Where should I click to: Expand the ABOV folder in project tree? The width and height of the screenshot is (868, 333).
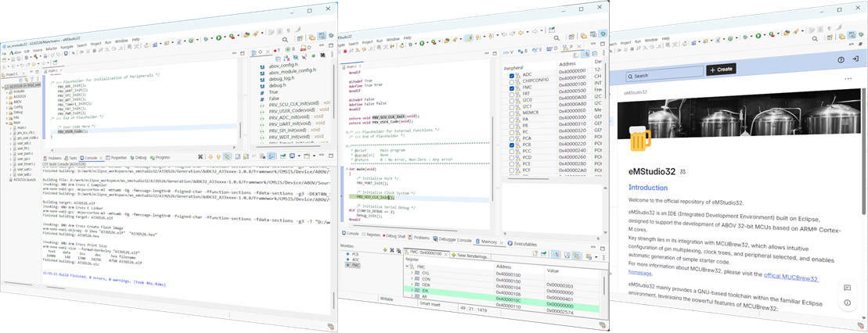8,101
